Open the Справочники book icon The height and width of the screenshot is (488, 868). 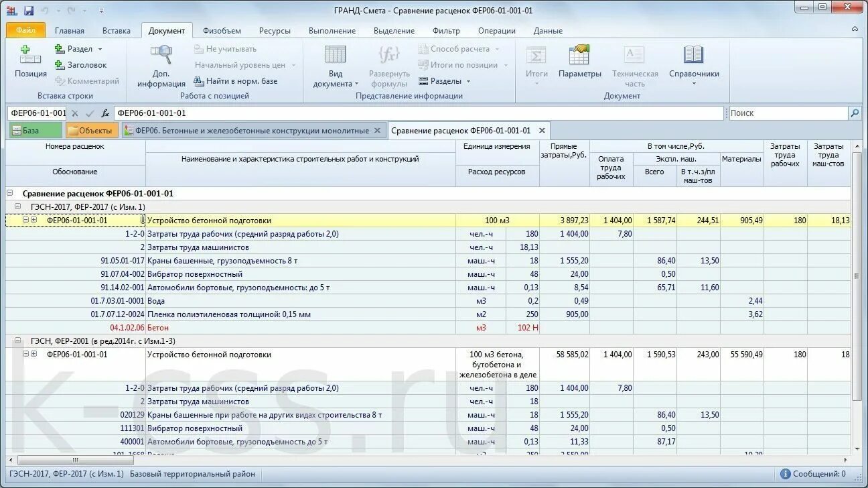coord(693,55)
